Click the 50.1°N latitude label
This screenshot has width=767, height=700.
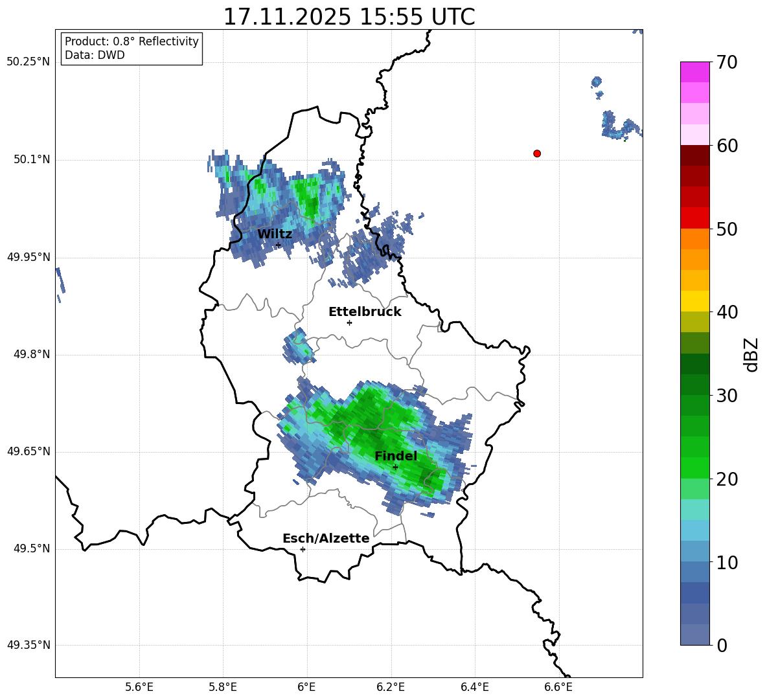point(32,160)
